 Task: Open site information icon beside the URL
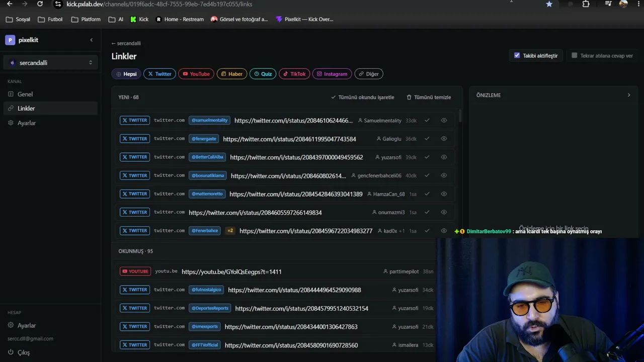(57, 4)
